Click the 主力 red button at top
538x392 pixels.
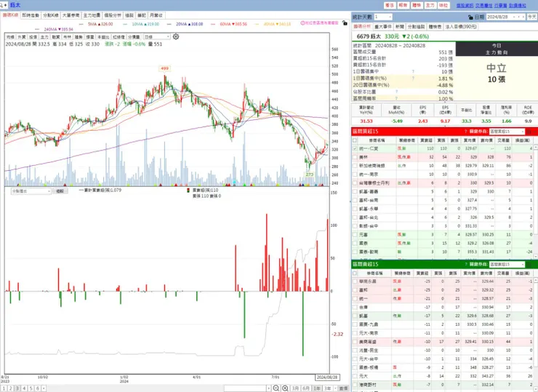(430, 5)
